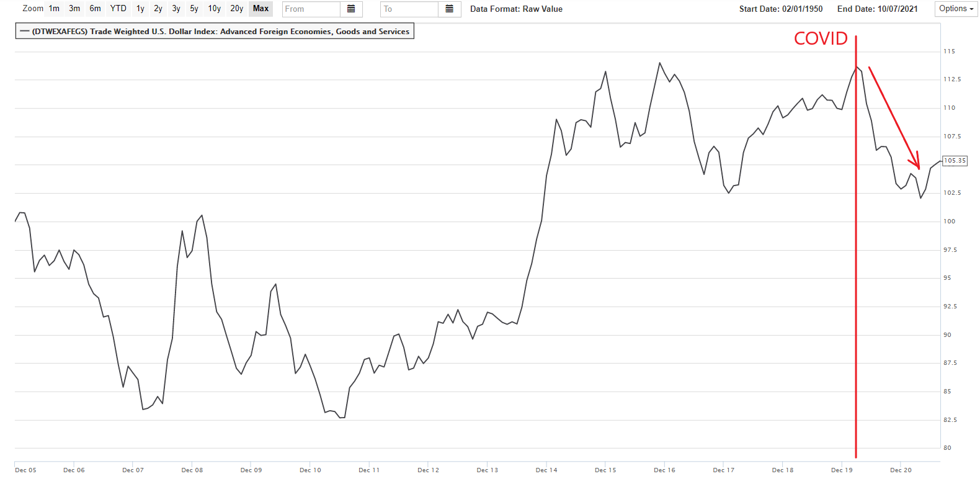
Task: Open the Options dropdown menu
Action: tap(956, 9)
